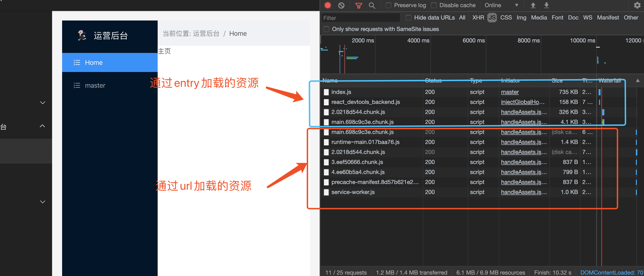Select the Home menu item in sidebar
The height and width of the screenshot is (276, 644).
[x=94, y=62]
